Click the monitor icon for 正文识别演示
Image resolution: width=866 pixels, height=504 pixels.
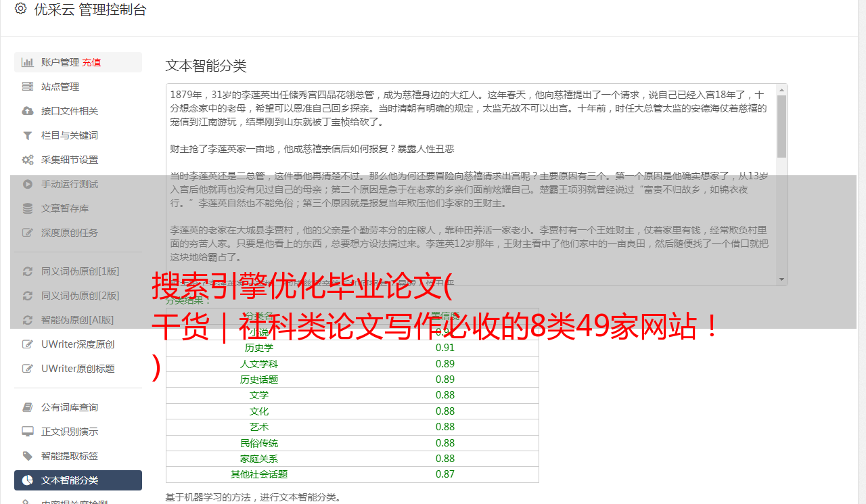coord(28,432)
